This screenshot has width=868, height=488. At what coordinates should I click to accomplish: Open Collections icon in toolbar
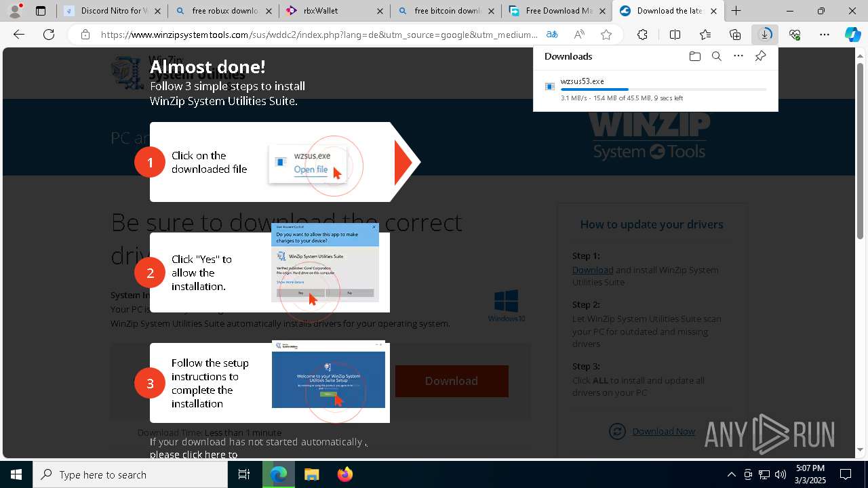(735, 35)
